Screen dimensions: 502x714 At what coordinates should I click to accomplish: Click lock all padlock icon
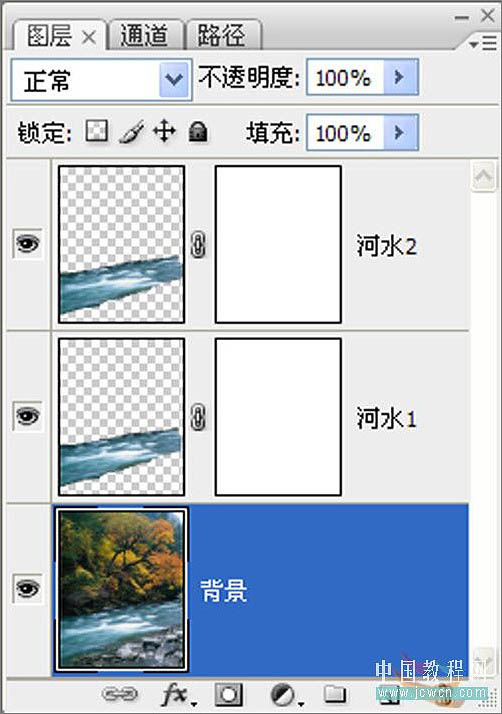(198, 132)
